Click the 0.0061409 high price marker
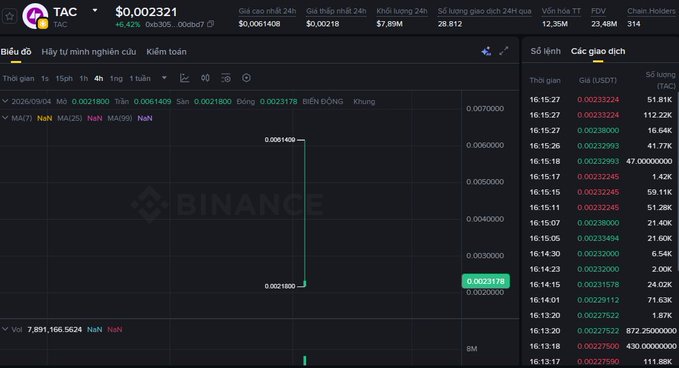 [280, 139]
